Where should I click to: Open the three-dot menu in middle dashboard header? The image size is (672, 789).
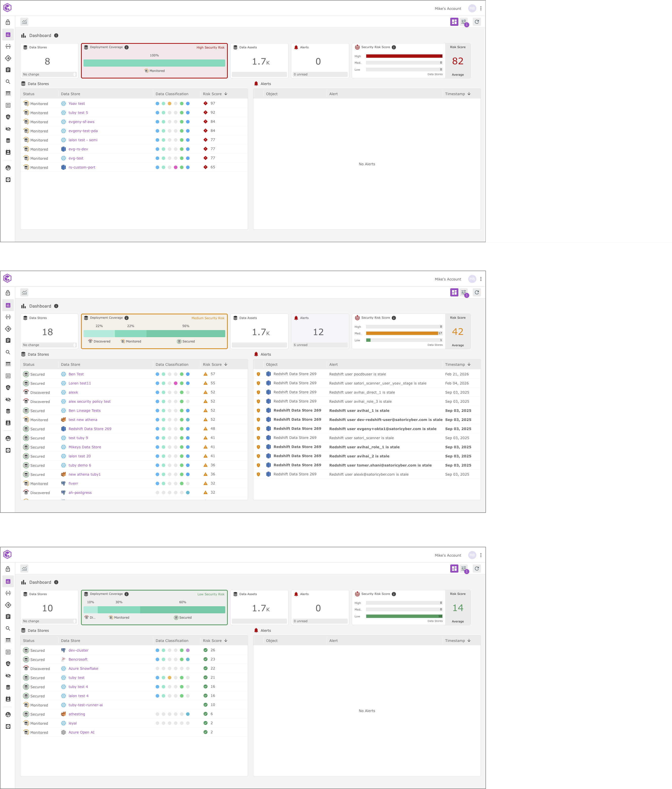click(x=481, y=279)
